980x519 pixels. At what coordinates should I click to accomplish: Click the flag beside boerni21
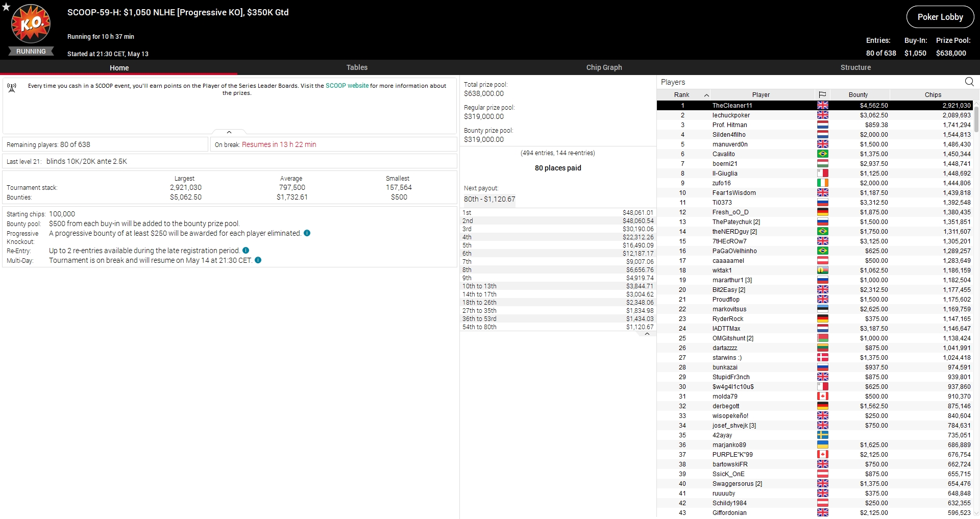click(822, 163)
